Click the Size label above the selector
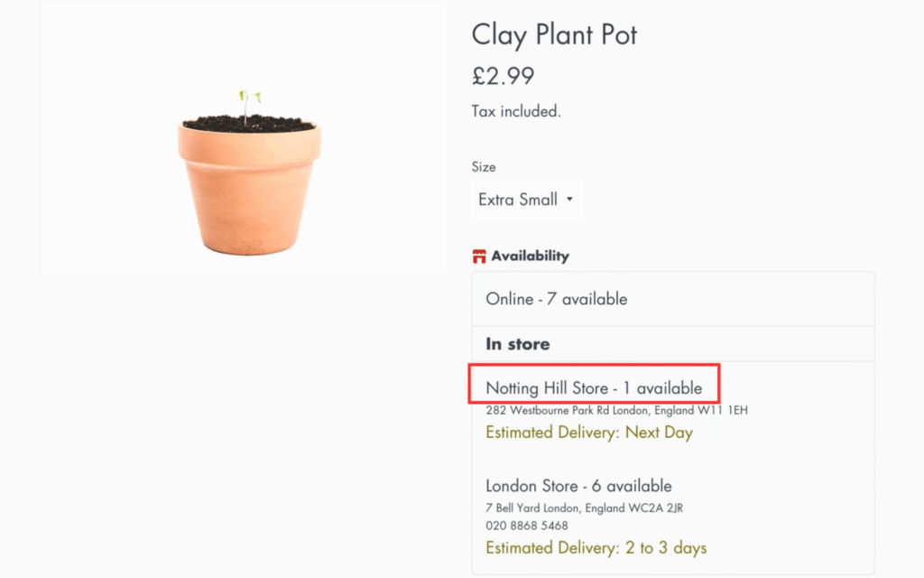 pyautogui.click(x=484, y=167)
